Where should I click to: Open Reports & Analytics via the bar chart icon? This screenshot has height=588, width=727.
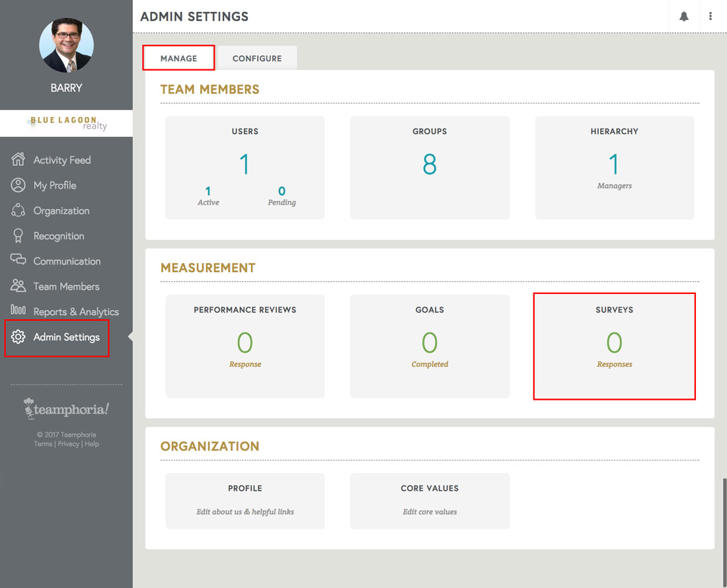[x=19, y=311]
